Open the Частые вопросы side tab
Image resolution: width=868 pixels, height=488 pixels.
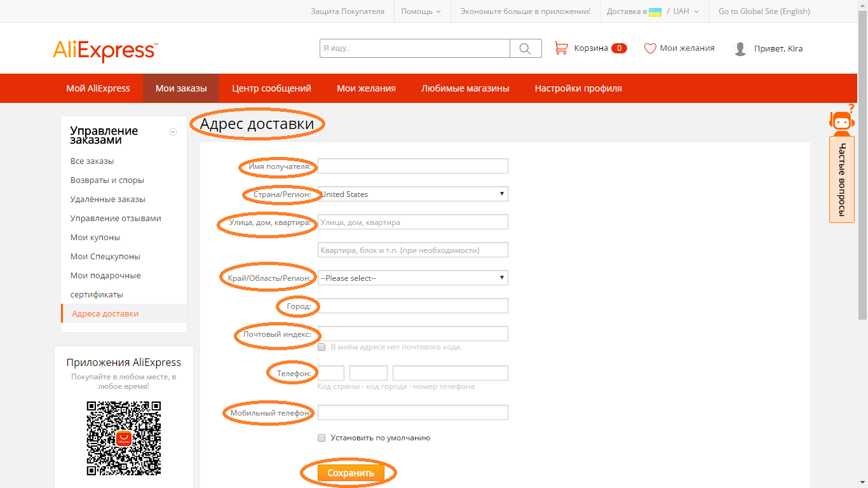click(842, 180)
